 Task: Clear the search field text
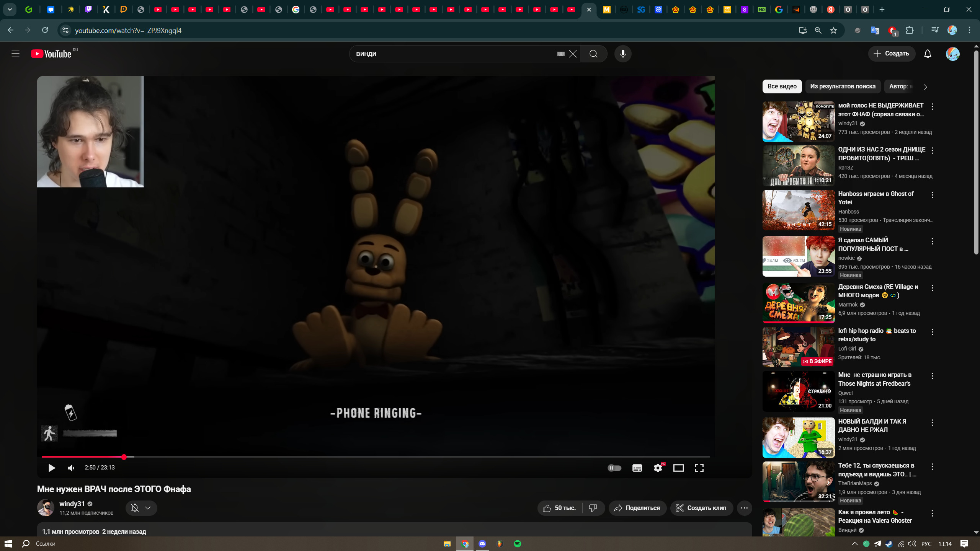click(573, 54)
